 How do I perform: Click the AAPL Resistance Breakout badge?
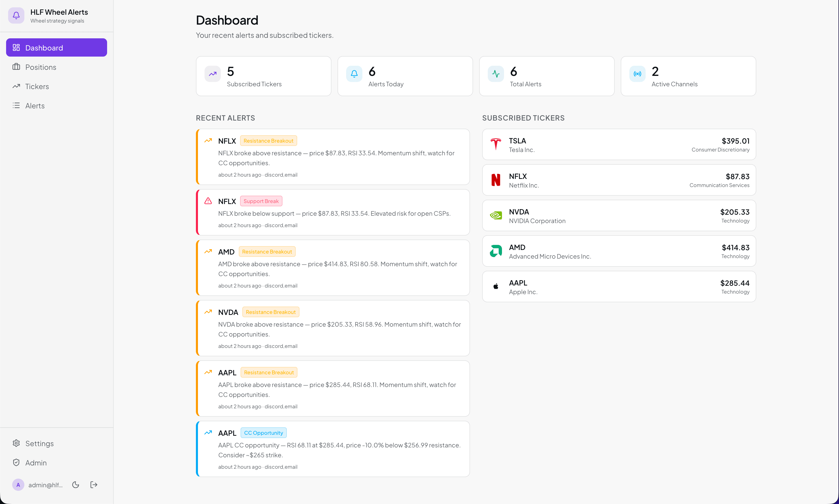pyautogui.click(x=269, y=373)
